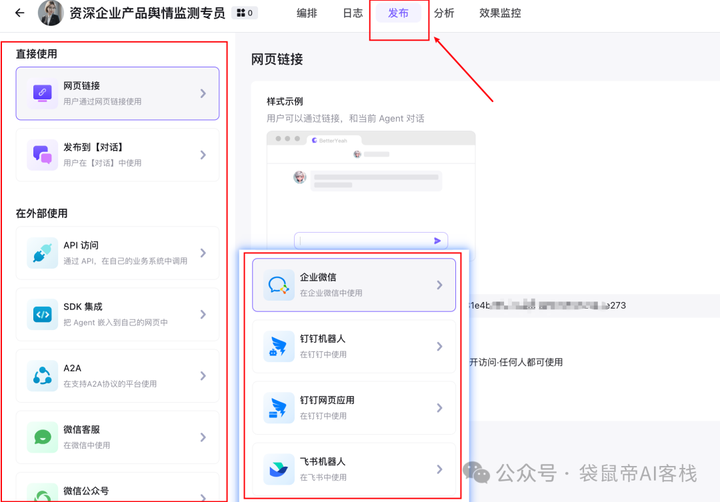Expand the 钉钉网页应用 chevron
The width and height of the screenshot is (720, 502).
(439, 408)
